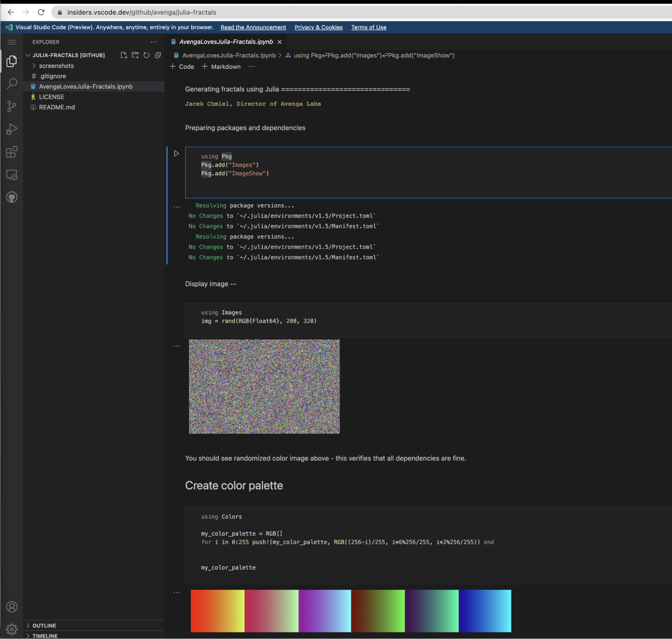The image size is (672, 639).
Task: Click the Manage gear icon
Action: (11, 629)
